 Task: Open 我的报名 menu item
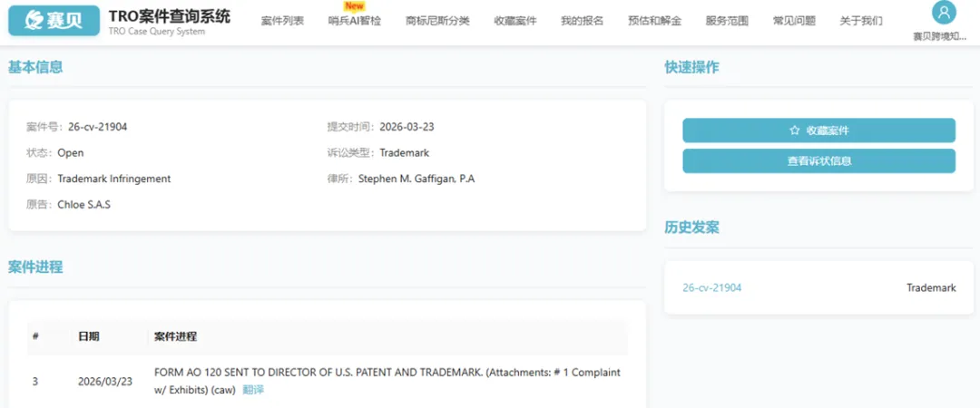pos(582,21)
